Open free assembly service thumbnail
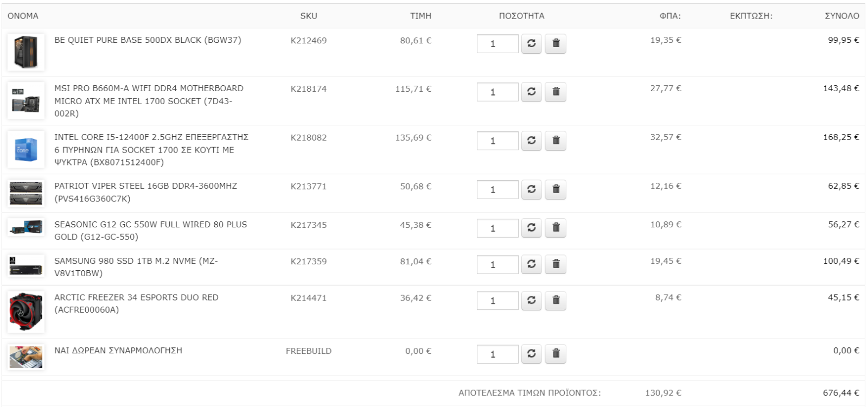This screenshot has height=407, width=868. 26,357
